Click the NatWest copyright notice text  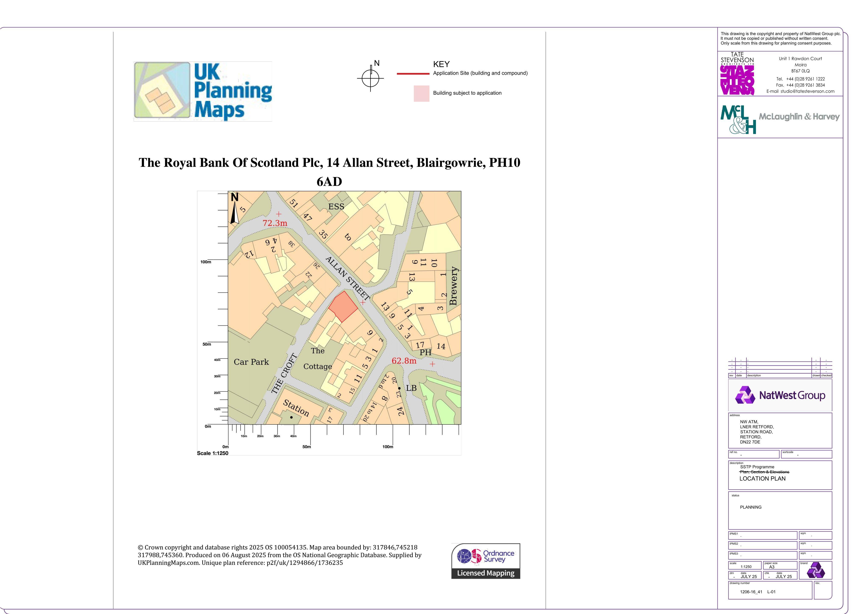(781, 38)
